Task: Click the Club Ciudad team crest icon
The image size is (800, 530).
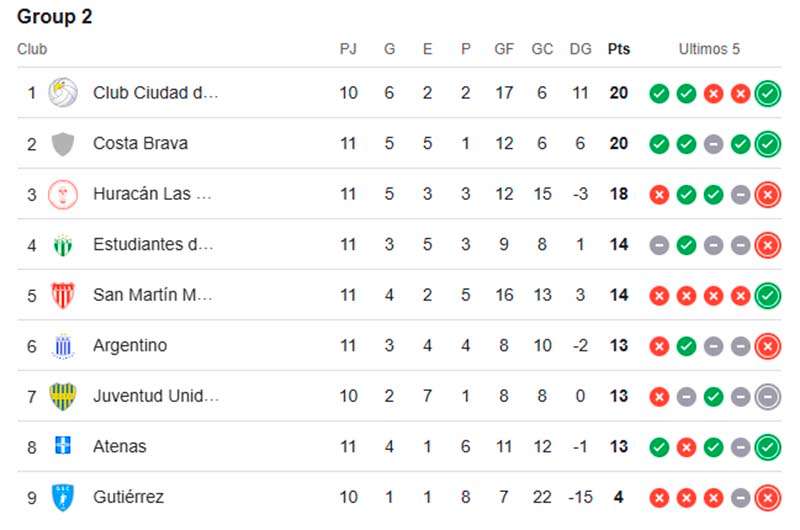Action: tap(63, 93)
